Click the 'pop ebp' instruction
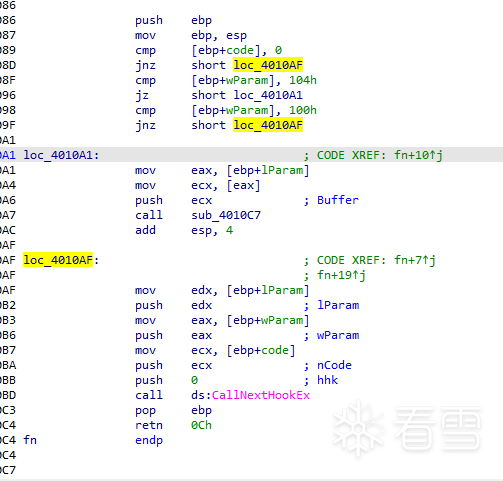Image resolution: width=503 pixels, height=481 pixels. click(173, 410)
